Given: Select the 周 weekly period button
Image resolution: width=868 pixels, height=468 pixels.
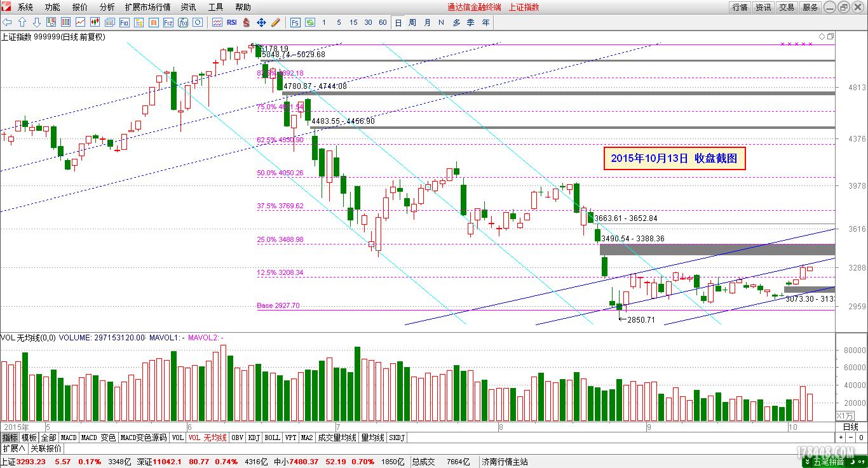Looking at the screenshot, I should point(412,22).
